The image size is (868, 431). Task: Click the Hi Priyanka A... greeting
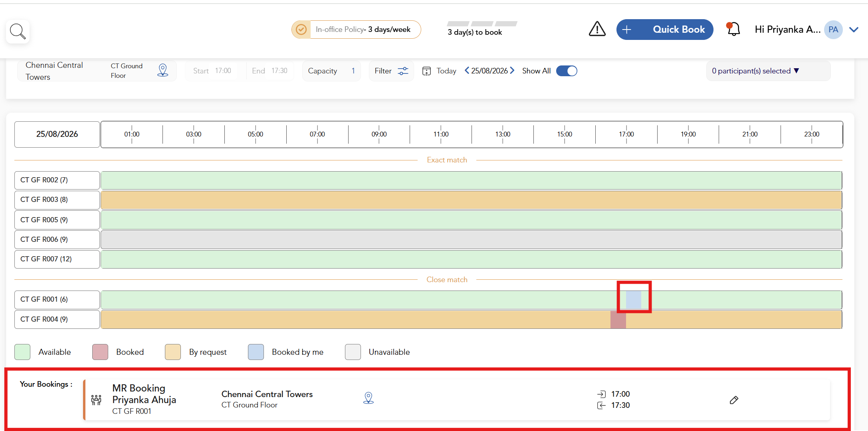pyautogui.click(x=787, y=30)
